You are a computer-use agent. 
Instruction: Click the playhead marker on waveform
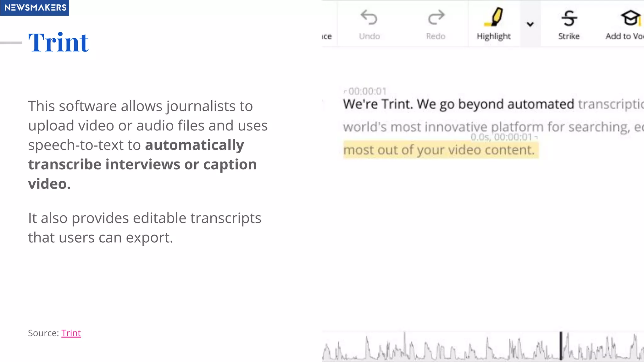click(x=561, y=346)
